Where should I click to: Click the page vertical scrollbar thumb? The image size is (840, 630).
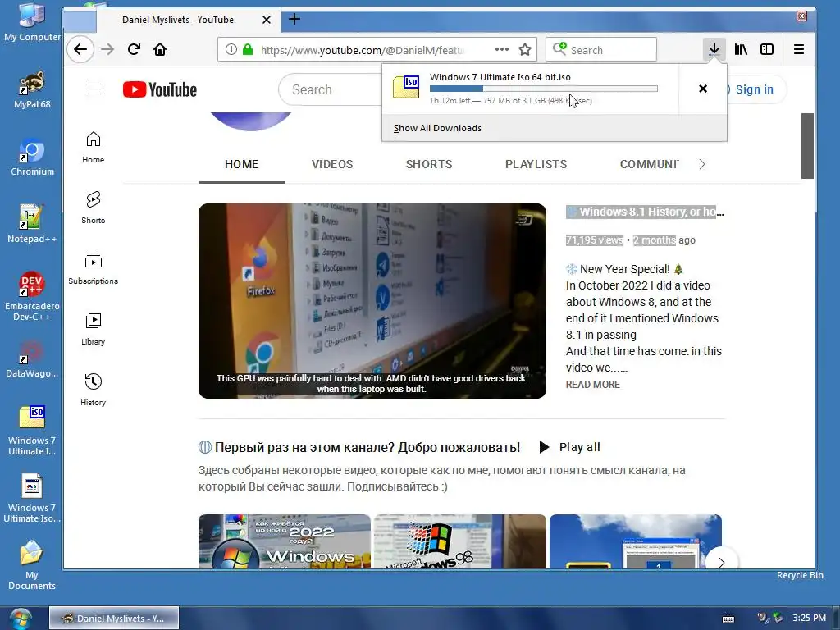pyautogui.click(x=807, y=146)
